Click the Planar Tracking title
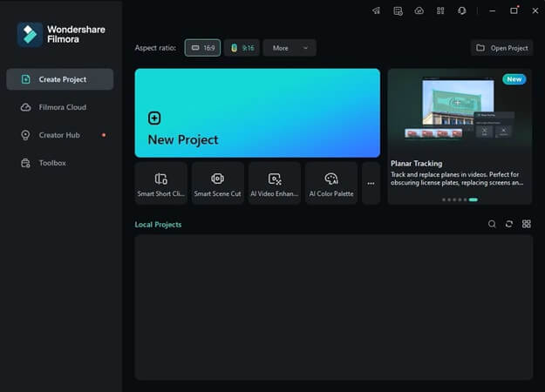545x392 pixels. [417, 164]
